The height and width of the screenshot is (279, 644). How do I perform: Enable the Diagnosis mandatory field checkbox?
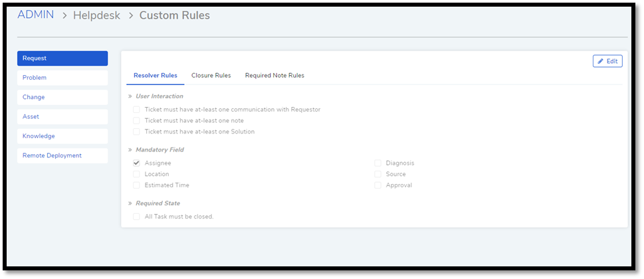(378, 163)
